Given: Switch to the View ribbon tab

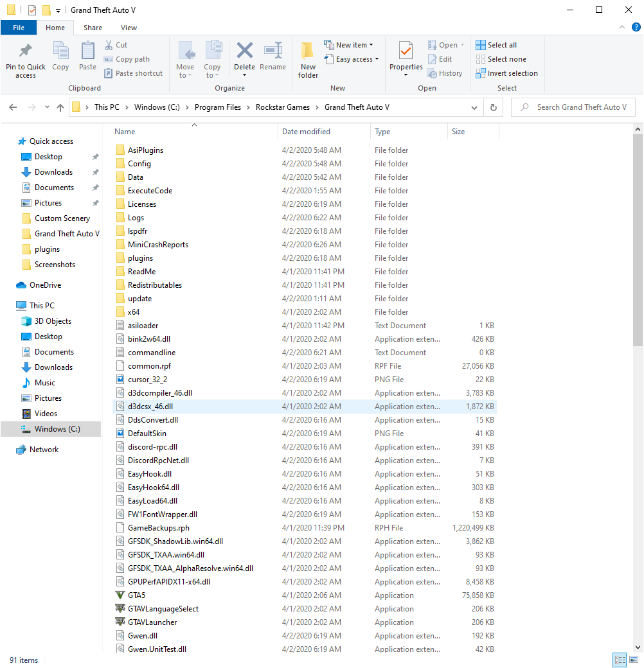Looking at the screenshot, I should tap(129, 28).
